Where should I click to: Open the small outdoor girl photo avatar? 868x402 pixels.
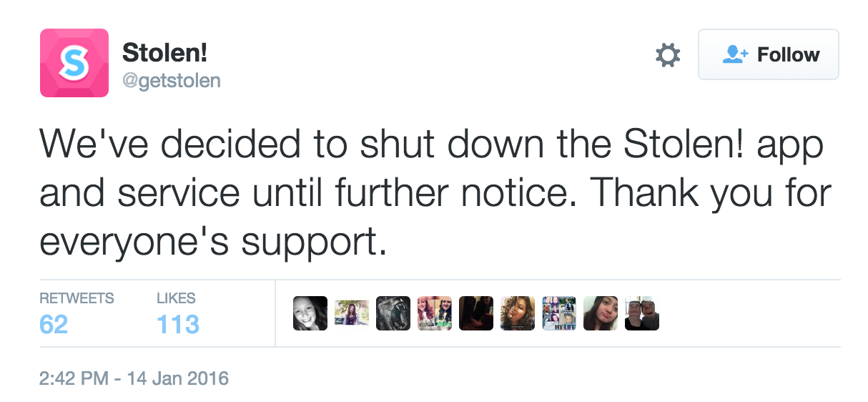click(x=352, y=313)
